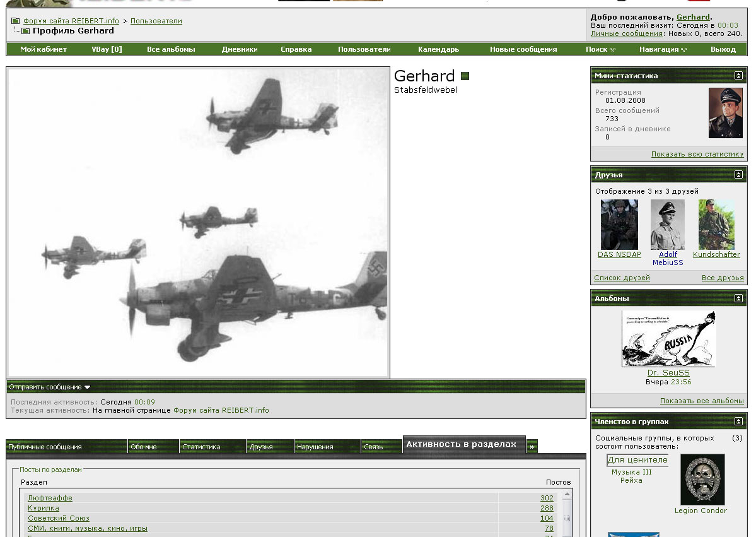
Task: Collapse the Альбомы sidebar panel
Action: pyautogui.click(x=738, y=298)
